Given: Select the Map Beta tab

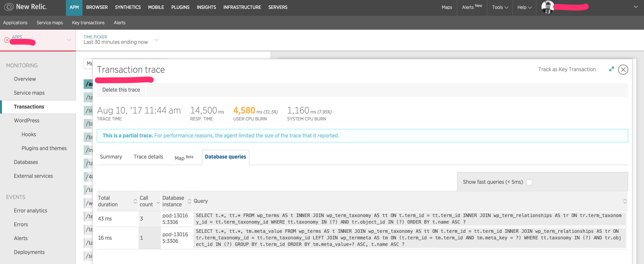Looking at the screenshot, I should click(184, 157).
